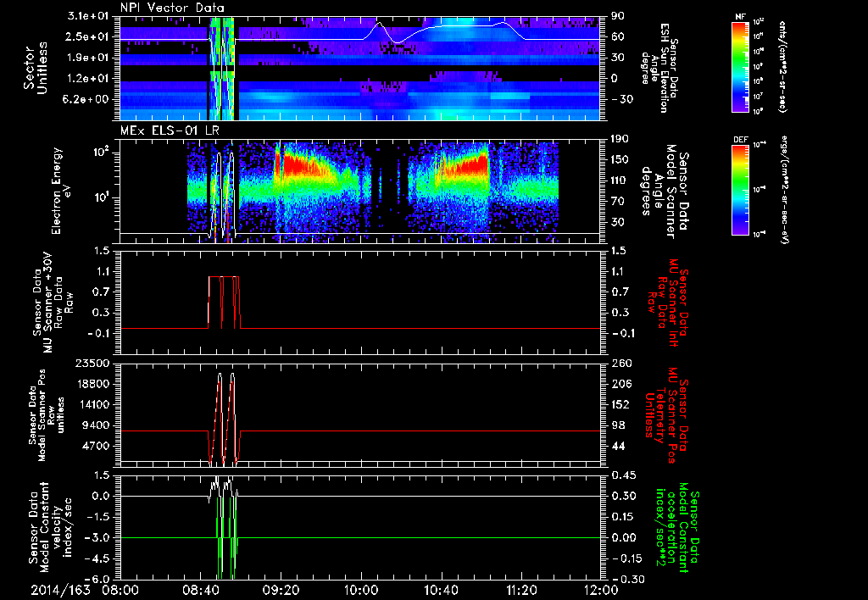This screenshot has width=868, height=600.
Task: Select the "Model Scanner Angle degrees" axis title
Action: [666, 192]
